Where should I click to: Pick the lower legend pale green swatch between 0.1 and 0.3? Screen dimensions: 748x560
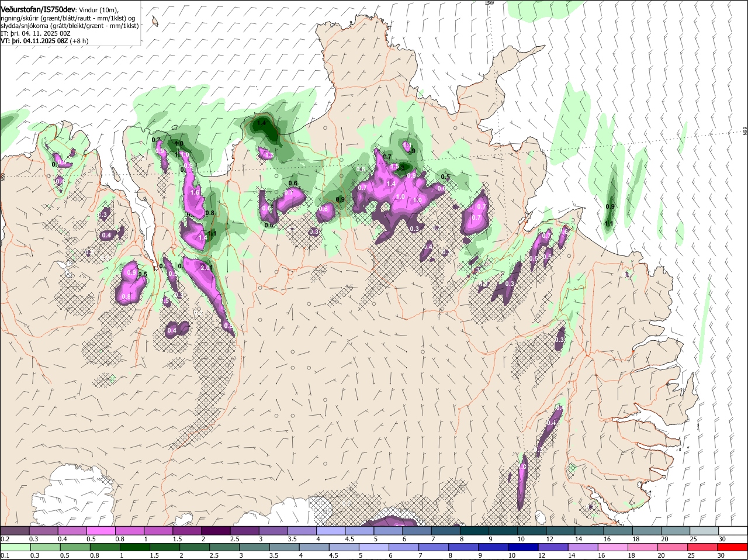click(x=15, y=547)
